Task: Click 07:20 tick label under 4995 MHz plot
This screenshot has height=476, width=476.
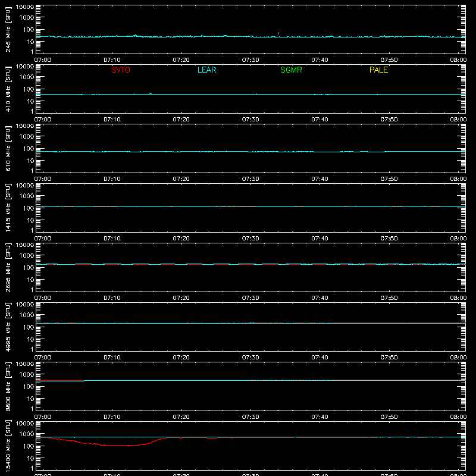Action: point(181,358)
